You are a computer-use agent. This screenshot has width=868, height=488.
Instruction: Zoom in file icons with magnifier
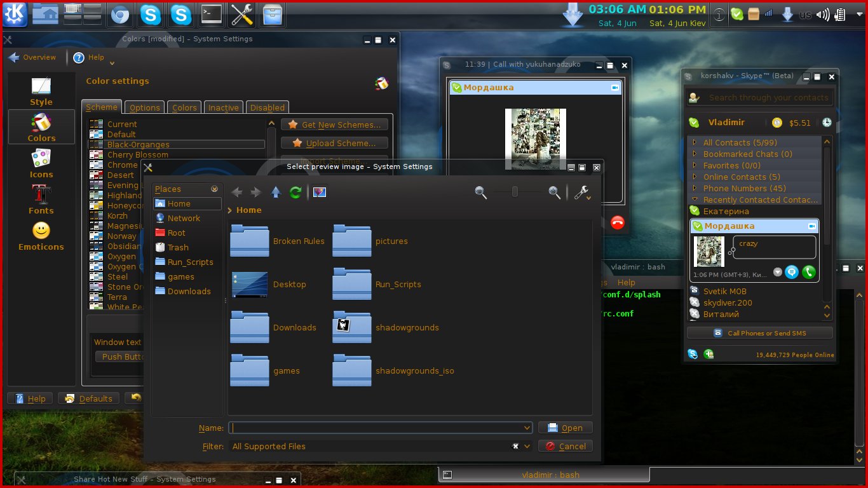point(555,192)
